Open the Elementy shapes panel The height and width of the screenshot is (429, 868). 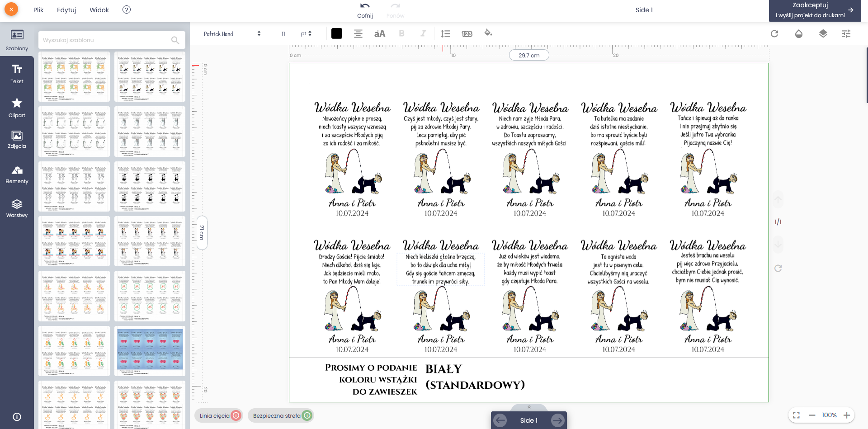[17, 174]
